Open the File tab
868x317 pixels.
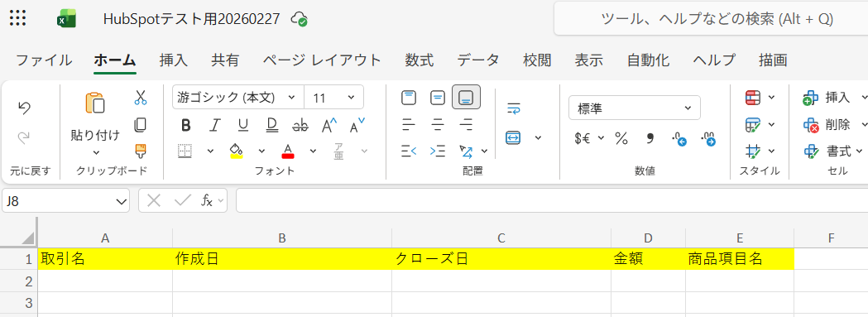click(x=44, y=60)
